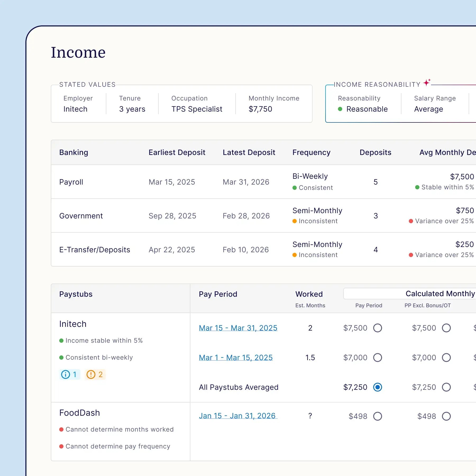Viewport: 476px width, 476px height.
Task: Select the Paystubs panel header
Action: (76, 294)
